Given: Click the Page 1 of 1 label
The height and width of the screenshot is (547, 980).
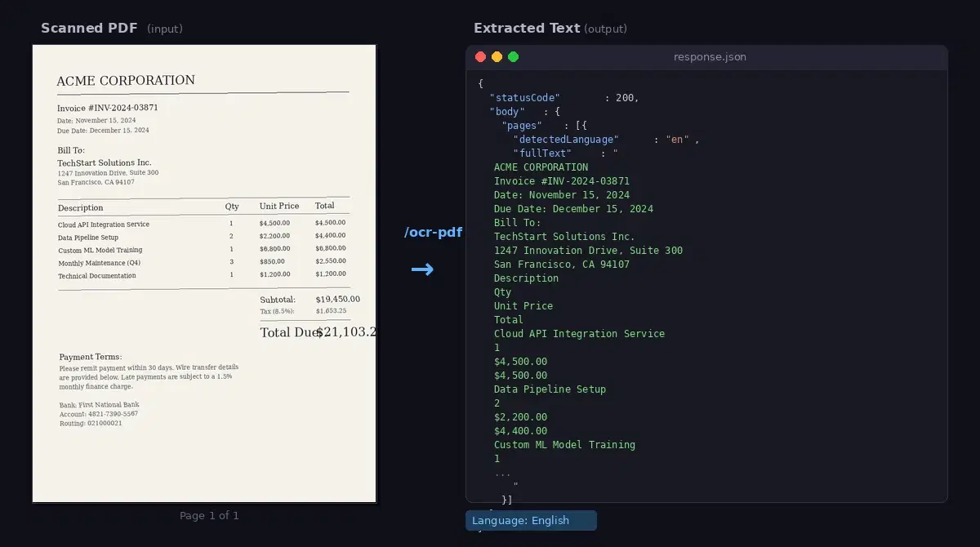Looking at the screenshot, I should 209,515.
